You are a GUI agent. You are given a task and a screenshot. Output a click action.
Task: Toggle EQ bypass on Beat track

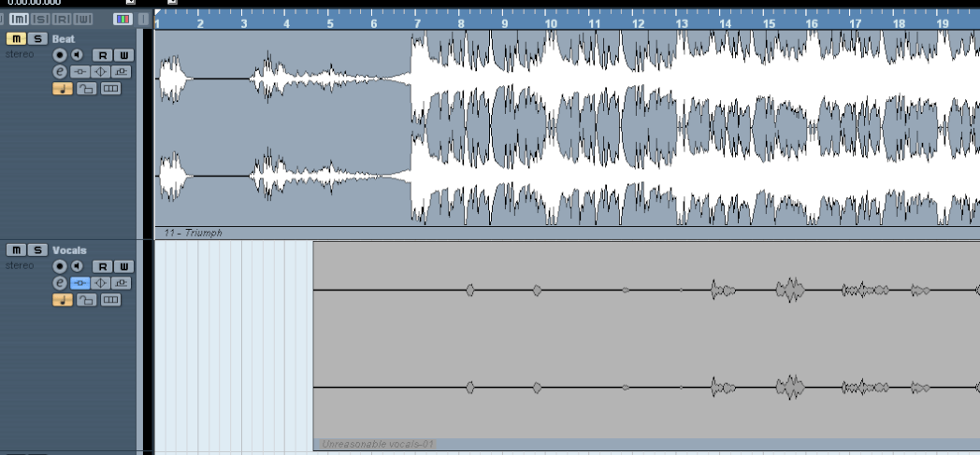click(101, 72)
